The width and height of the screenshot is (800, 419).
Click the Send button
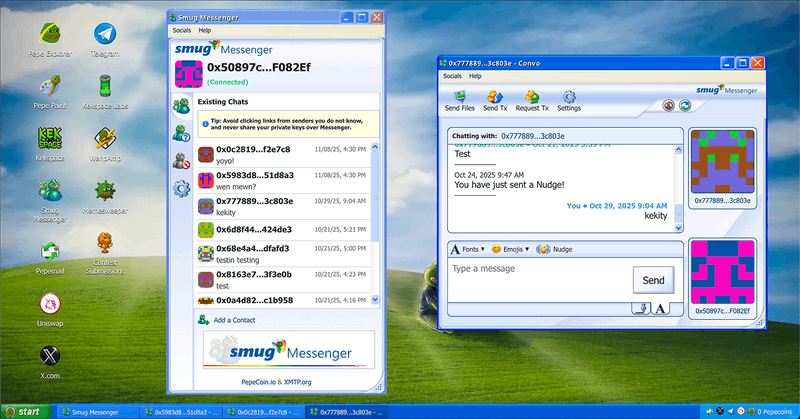click(654, 280)
